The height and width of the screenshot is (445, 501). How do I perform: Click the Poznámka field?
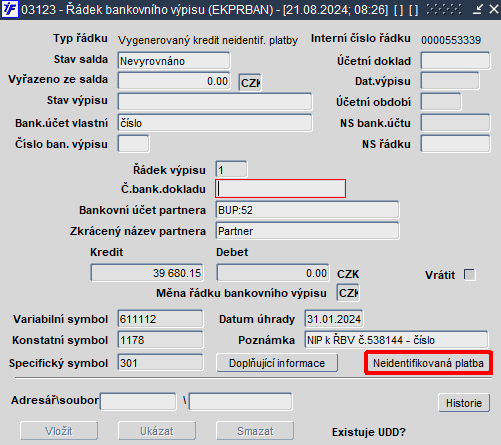click(396, 340)
